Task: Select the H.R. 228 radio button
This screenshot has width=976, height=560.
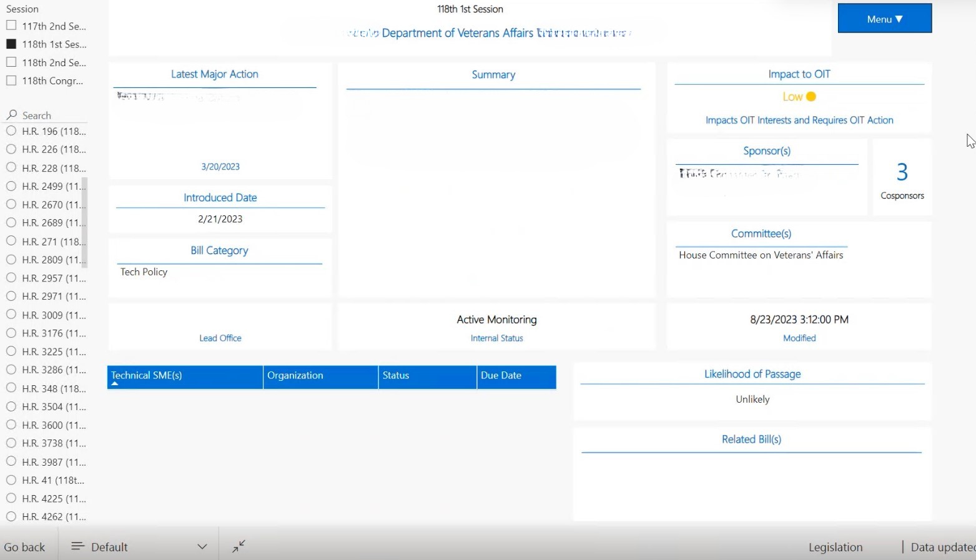Action: [11, 167]
